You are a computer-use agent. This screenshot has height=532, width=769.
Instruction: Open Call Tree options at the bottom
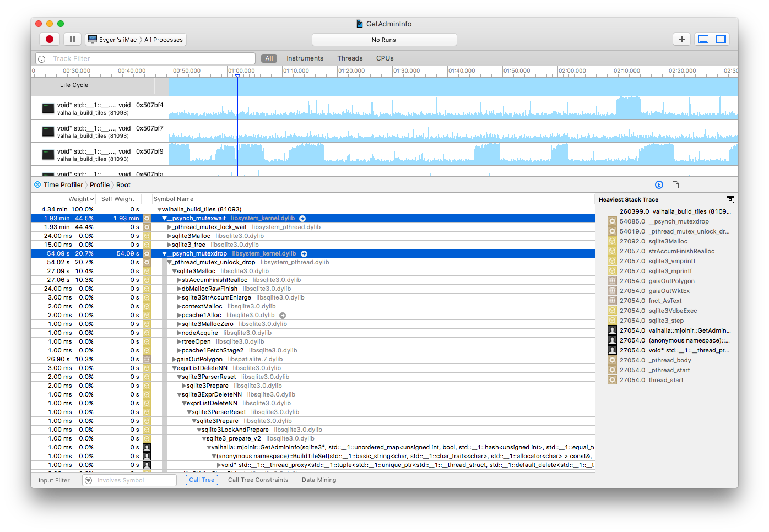(202, 480)
